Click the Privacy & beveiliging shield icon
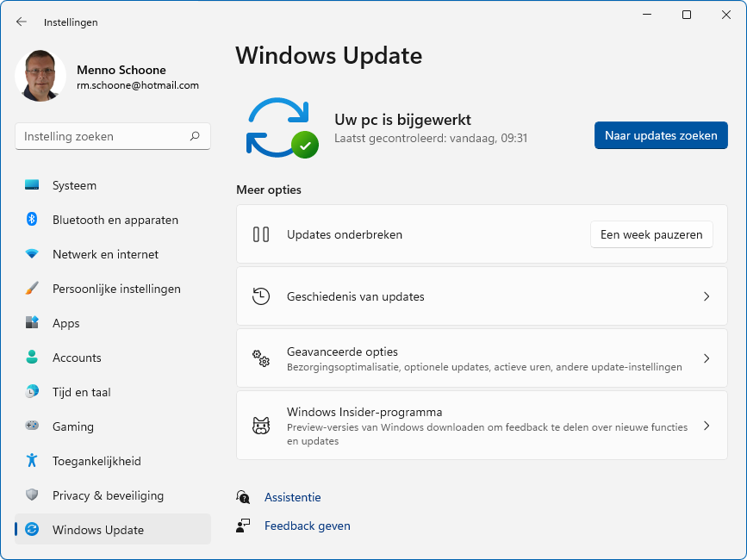747x560 pixels. point(32,495)
